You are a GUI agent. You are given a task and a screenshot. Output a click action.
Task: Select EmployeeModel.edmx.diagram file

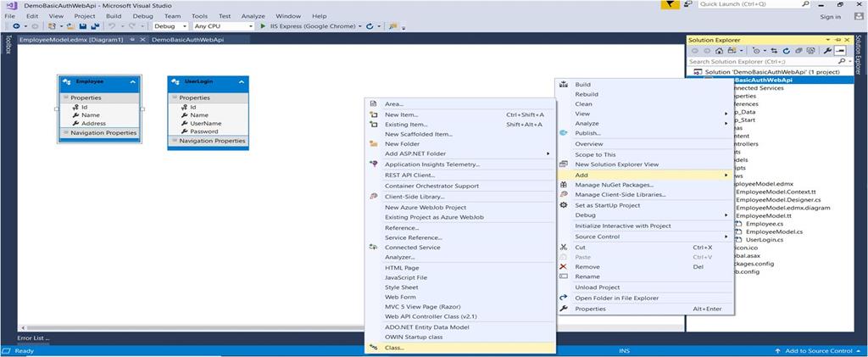(782, 208)
